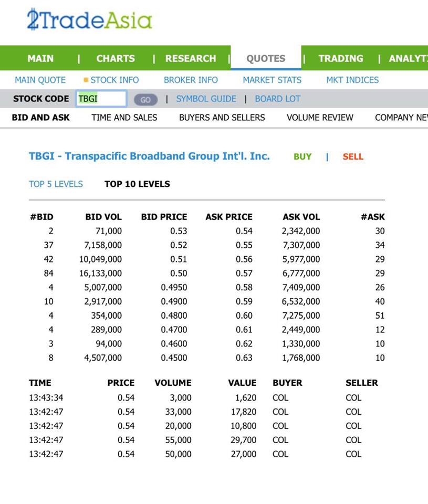428x504 pixels.
Task: Open the CHARTS menu tab
Action: click(116, 58)
